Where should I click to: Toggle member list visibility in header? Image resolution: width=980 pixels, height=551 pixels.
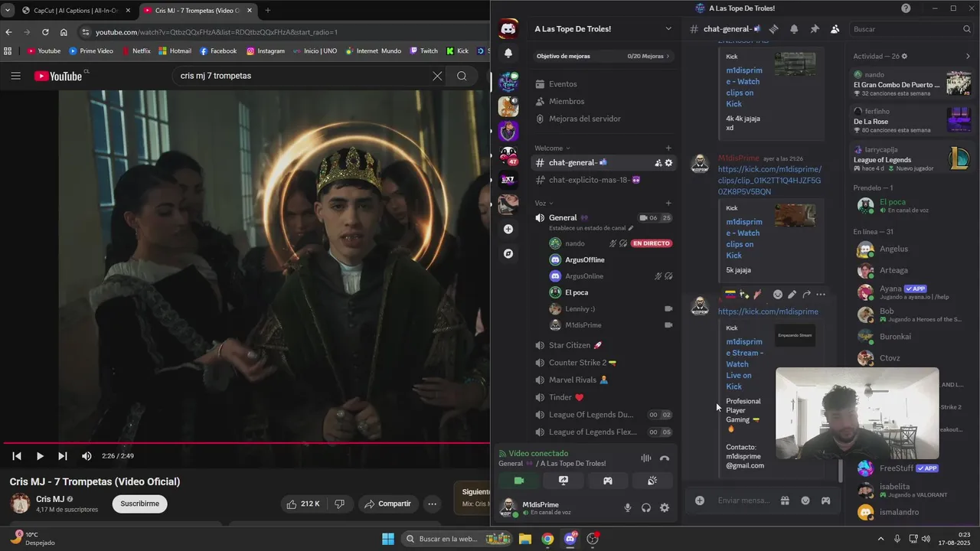coord(835,29)
